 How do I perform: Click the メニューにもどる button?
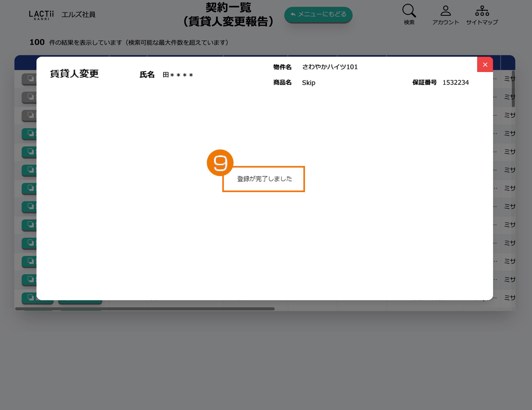[x=318, y=14]
